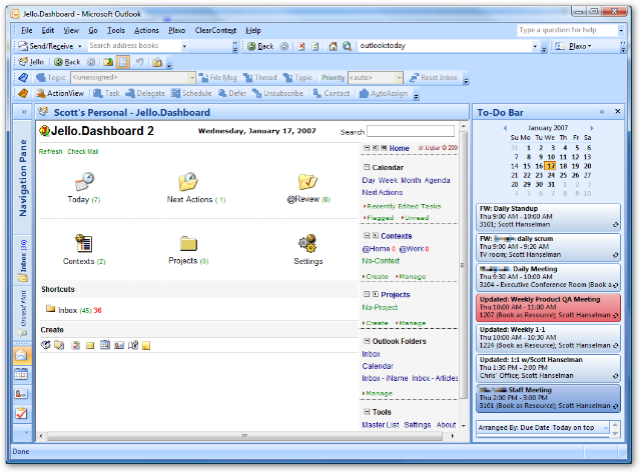Click the Mail button in navigation pane
Image resolution: width=640 pixels, height=472 pixels.
[21, 356]
